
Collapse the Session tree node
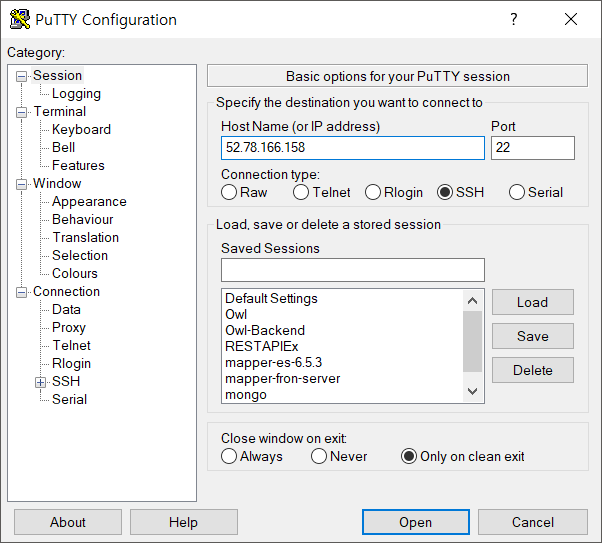coord(22,76)
